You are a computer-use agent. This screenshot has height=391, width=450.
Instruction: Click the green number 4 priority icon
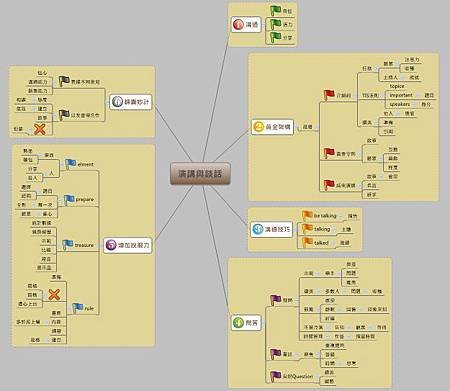(238, 322)
